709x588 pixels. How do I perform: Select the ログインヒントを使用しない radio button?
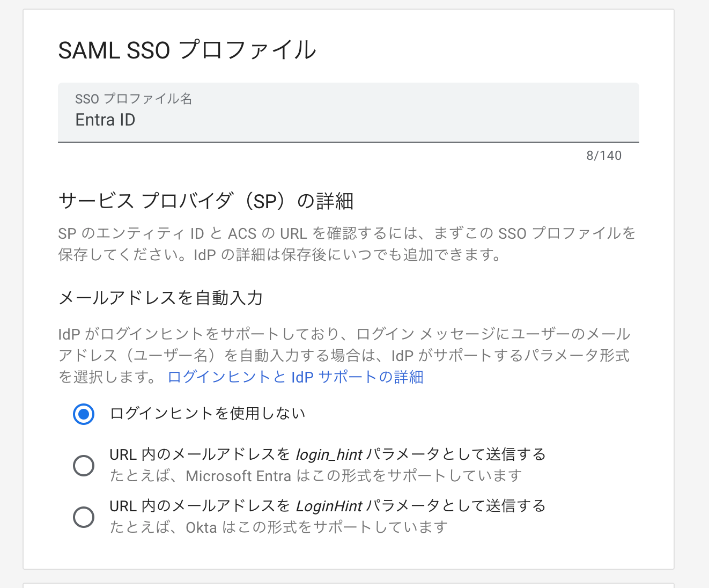point(84,414)
